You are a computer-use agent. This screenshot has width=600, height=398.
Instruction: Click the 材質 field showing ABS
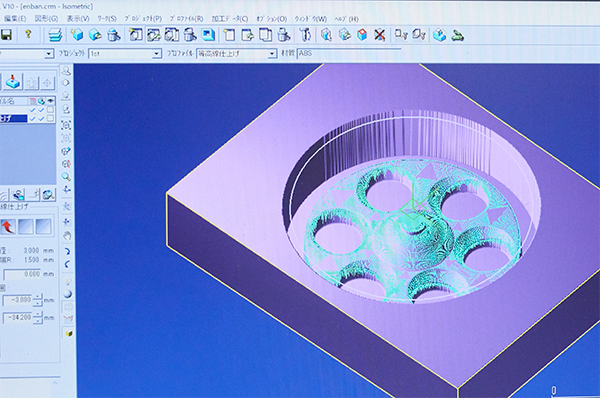(349, 54)
